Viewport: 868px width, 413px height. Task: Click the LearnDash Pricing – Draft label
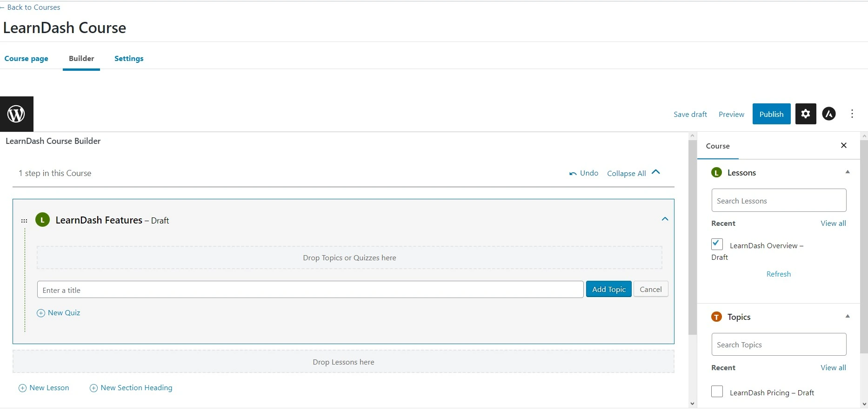pyautogui.click(x=772, y=393)
